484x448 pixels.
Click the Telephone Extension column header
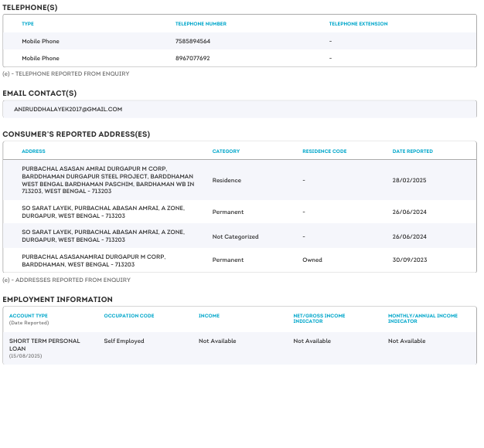(x=358, y=24)
